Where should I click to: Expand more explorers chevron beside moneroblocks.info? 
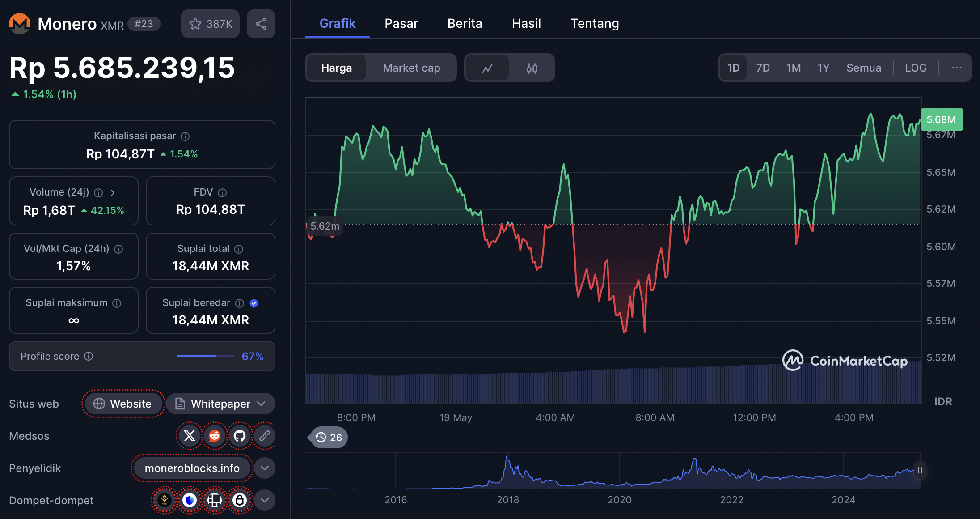coord(265,468)
